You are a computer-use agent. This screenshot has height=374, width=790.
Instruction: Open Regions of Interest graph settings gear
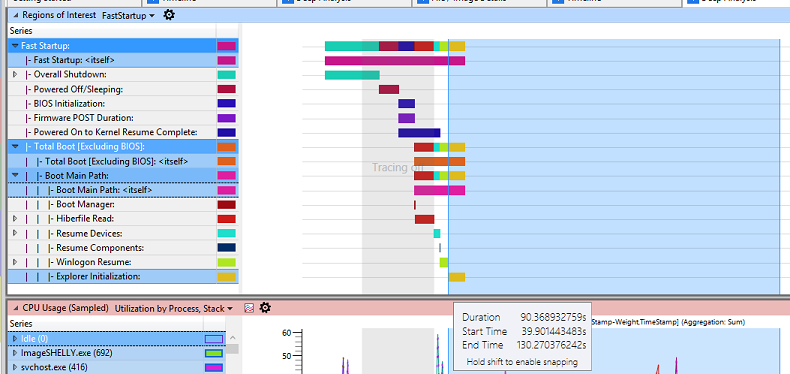tap(169, 15)
